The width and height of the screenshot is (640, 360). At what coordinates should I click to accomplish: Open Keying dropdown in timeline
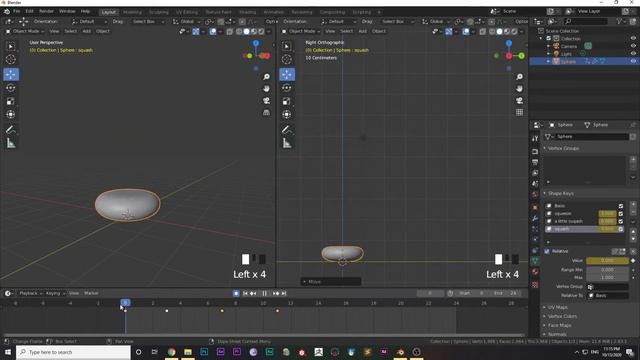point(55,293)
